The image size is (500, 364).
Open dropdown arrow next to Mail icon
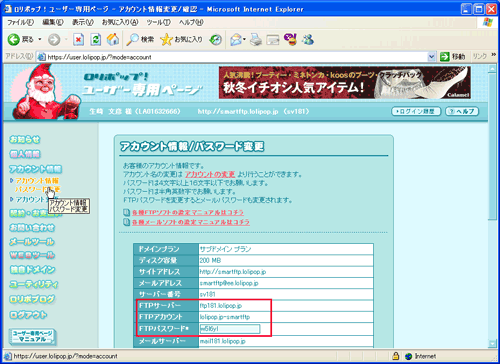pos(244,40)
